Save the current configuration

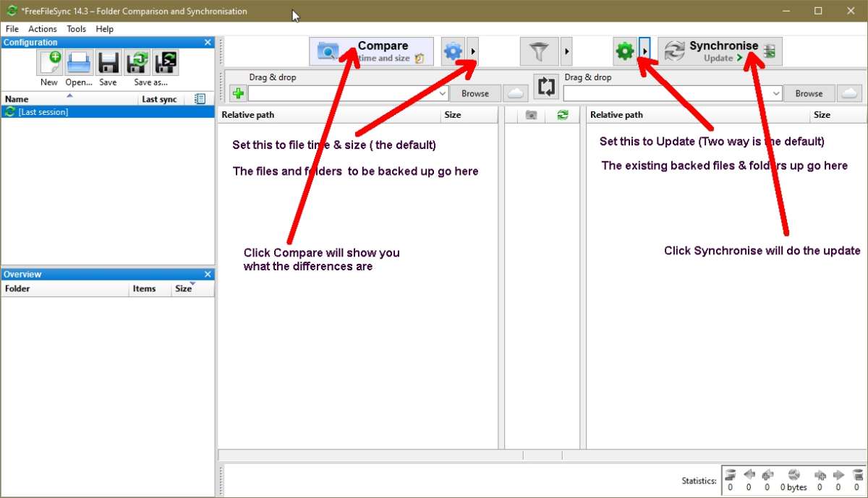(x=108, y=63)
